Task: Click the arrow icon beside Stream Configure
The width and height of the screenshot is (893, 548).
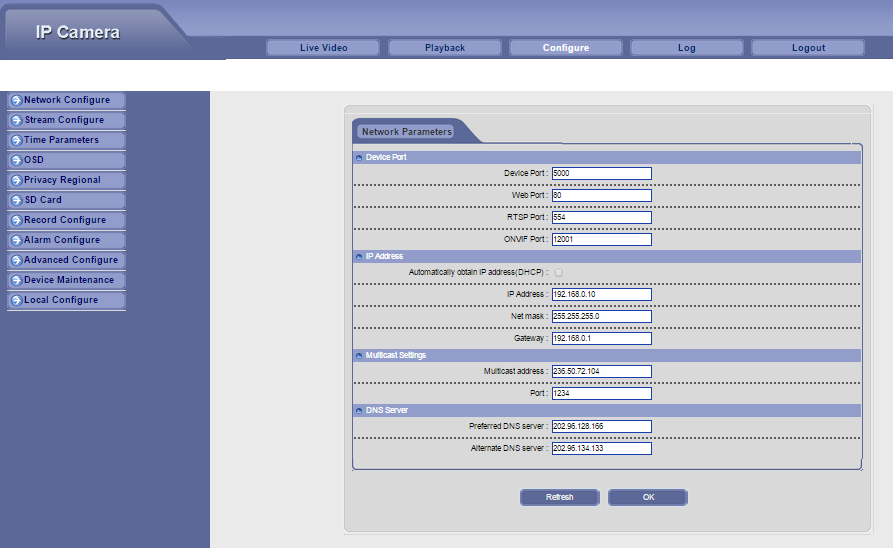Action: tap(17, 121)
